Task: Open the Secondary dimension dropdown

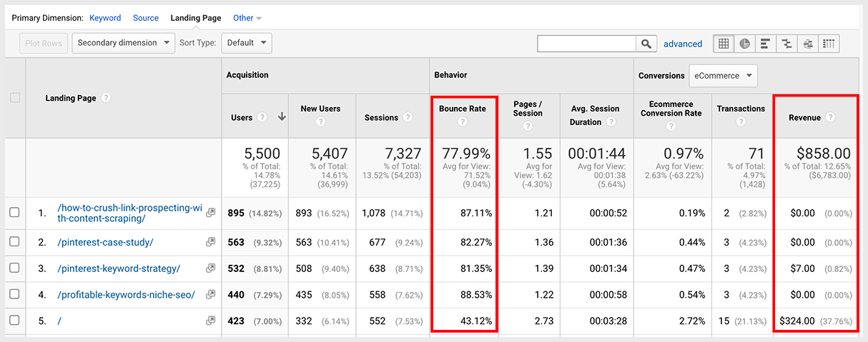Action: [123, 43]
